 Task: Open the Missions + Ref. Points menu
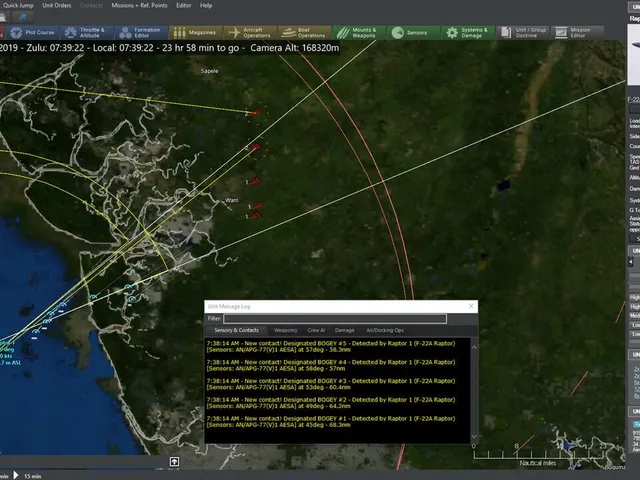click(140, 5)
